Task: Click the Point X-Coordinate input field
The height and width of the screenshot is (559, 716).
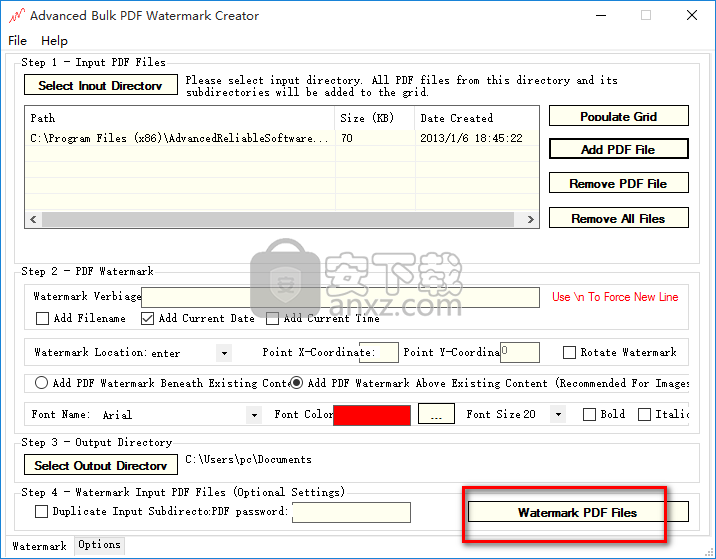Action: click(379, 353)
